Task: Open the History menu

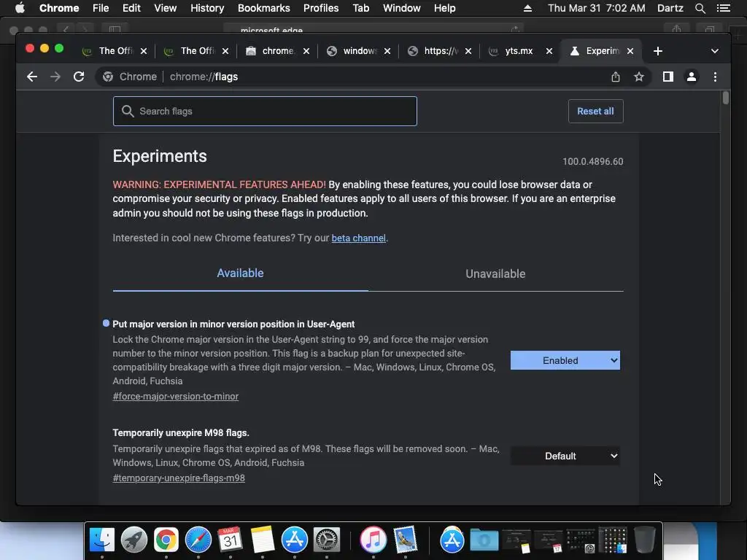Action: [207, 8]
